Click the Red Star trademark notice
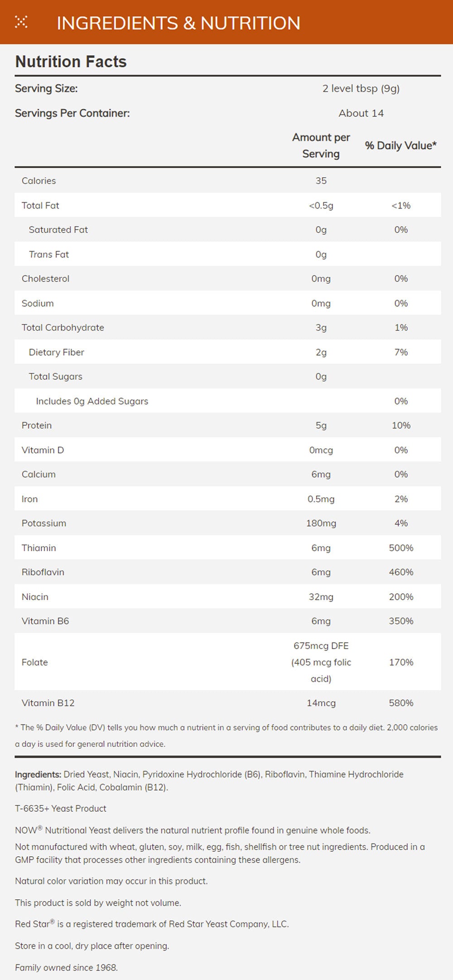 coord(152,924)
